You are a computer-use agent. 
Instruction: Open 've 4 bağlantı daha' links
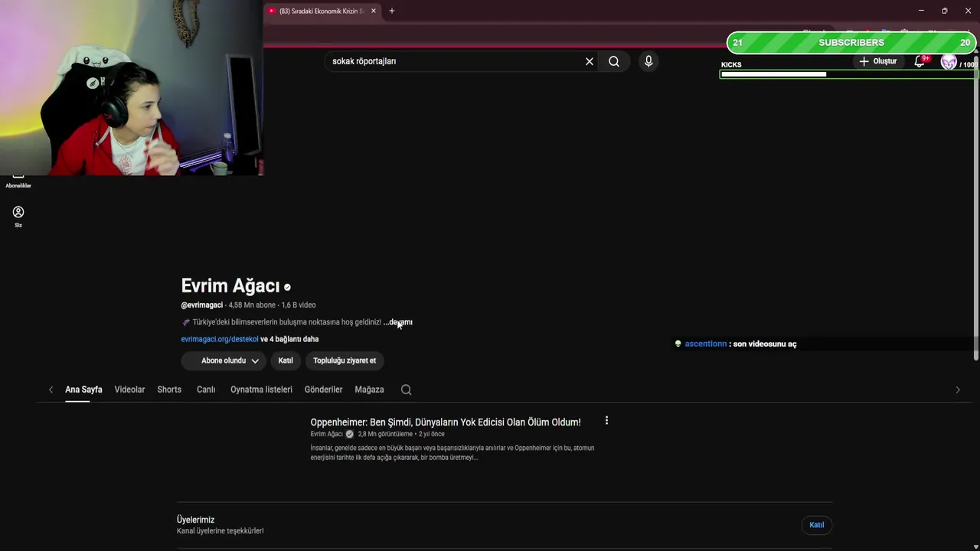coord(289,339)
